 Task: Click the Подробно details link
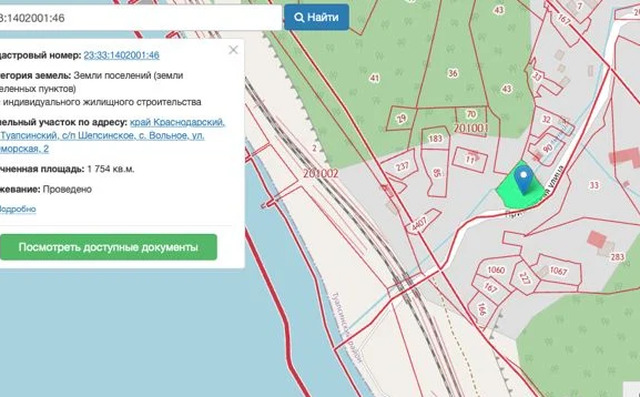17,209
